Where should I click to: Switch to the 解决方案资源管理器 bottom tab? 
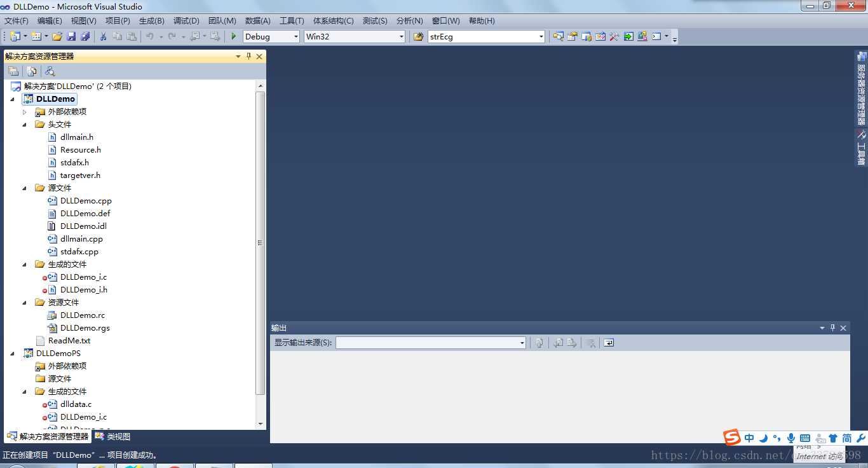pyautogui.click(x=48, y=436)
